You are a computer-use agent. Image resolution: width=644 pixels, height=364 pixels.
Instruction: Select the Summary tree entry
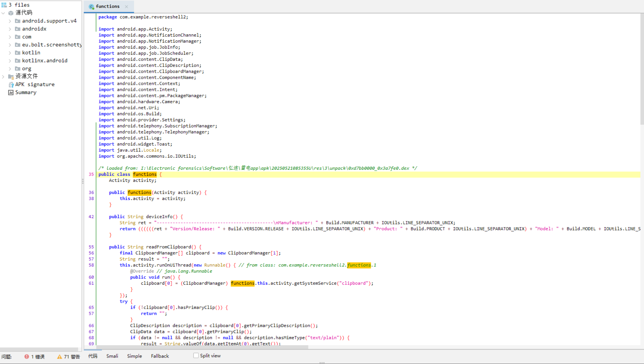click(x=26, y=93)
